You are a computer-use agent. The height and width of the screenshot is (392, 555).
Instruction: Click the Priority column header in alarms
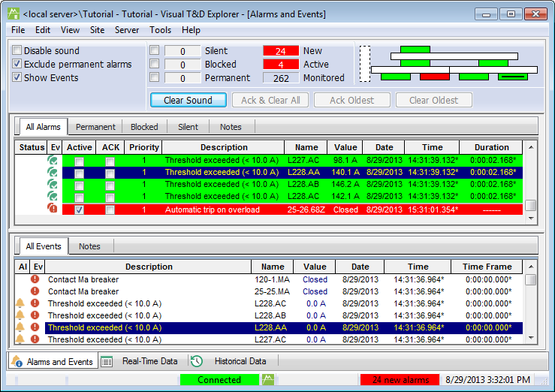point(143,147)
